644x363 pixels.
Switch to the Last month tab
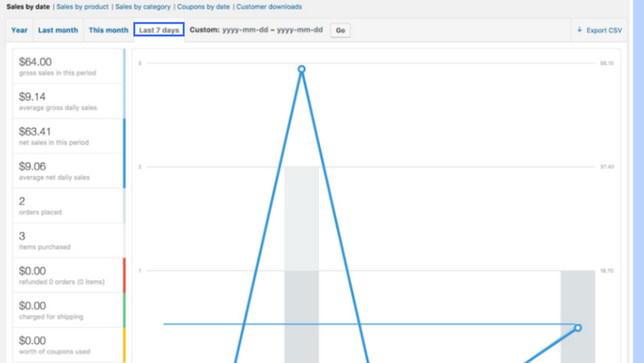click(58, 30)
